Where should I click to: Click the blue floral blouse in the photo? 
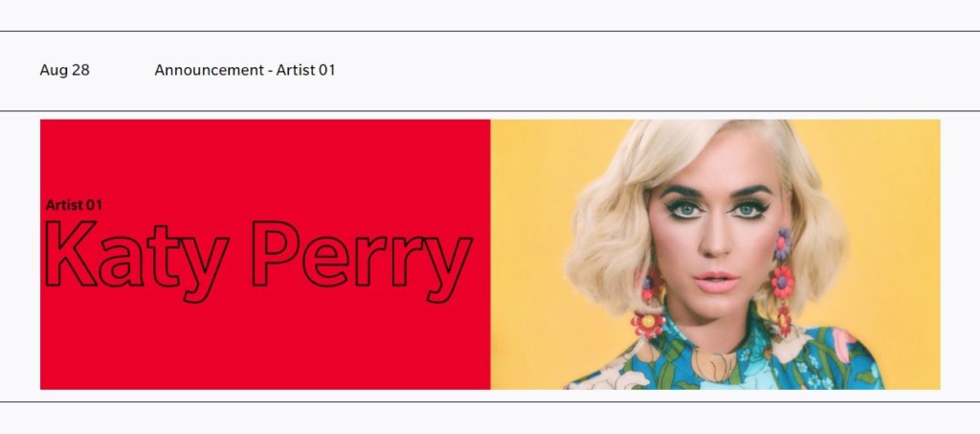(725, 359)
